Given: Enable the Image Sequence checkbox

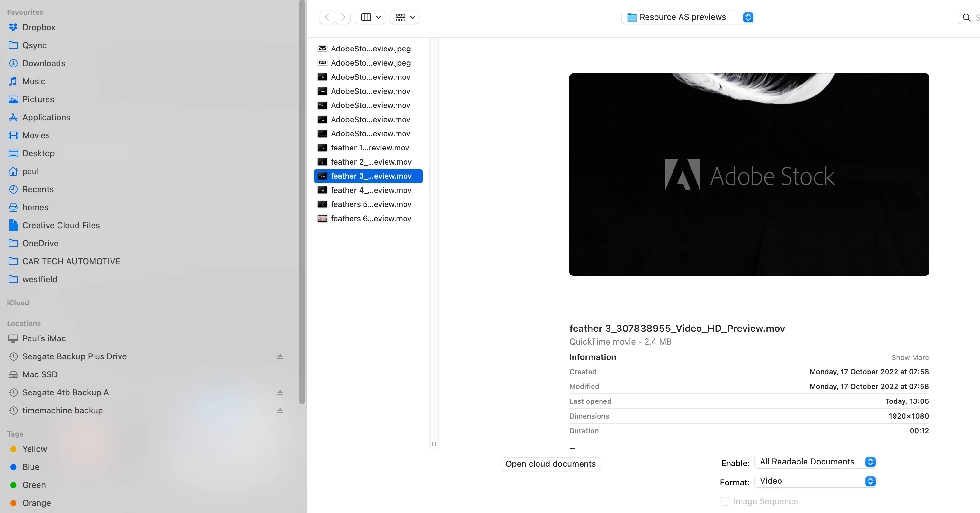Looking at the screenshot, I should 725,501.
